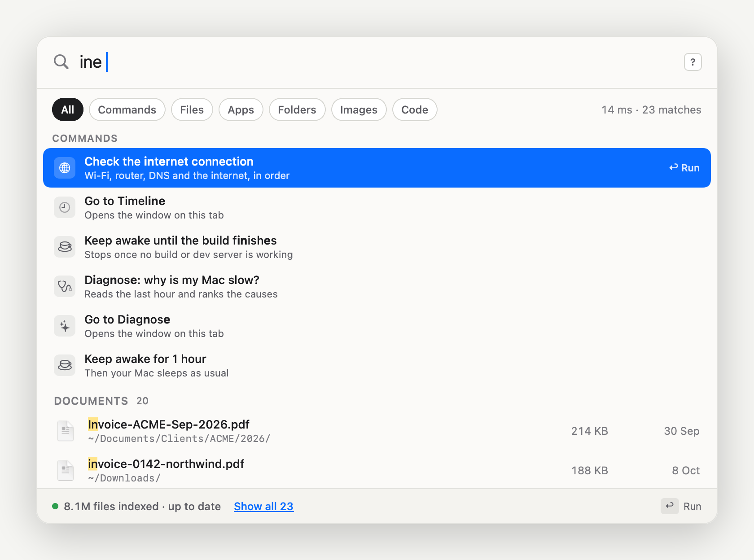Filter results by Files
The height and width of the screenshot is (560, 754).
(x=192, y=109)
